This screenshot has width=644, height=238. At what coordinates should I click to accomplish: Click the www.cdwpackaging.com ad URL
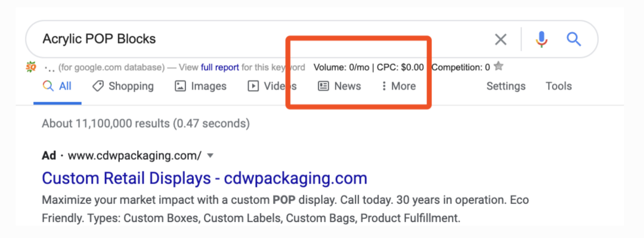[134, 156]
